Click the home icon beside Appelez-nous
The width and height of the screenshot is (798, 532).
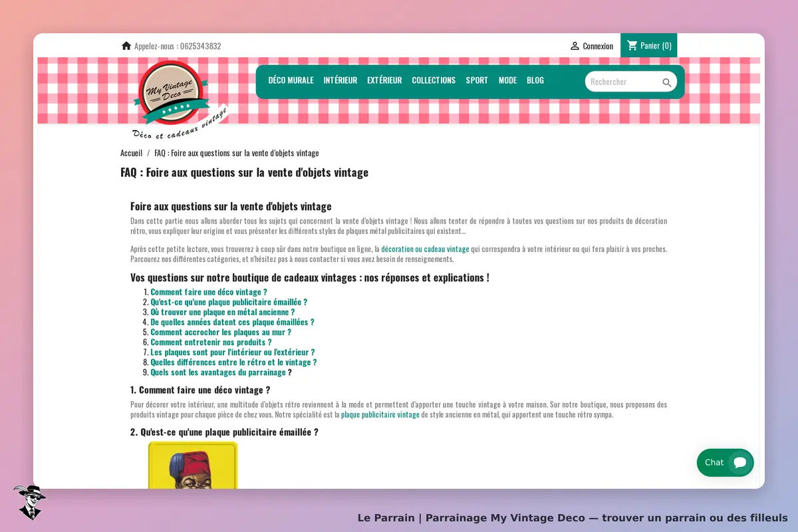pyautogui.click(x=126, y=46)
